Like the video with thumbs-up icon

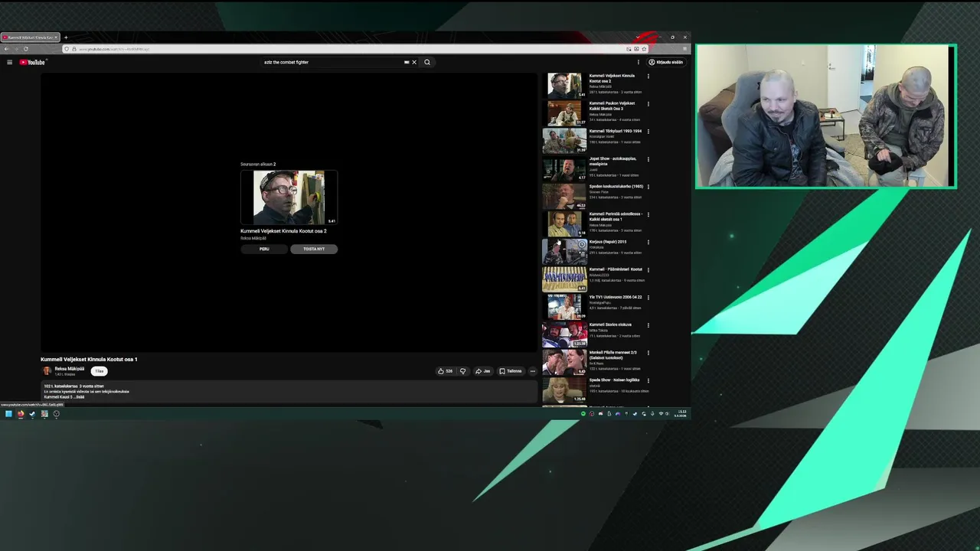pos(445,371)
